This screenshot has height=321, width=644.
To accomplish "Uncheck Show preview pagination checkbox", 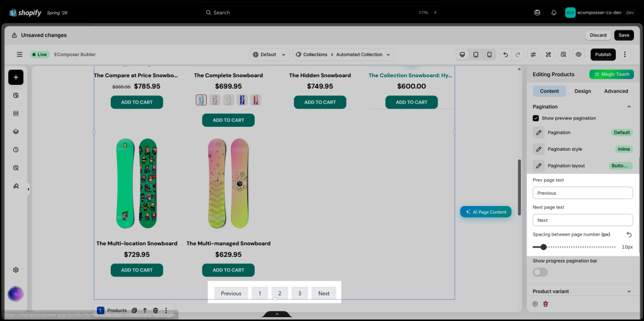I will coord(536,118).
